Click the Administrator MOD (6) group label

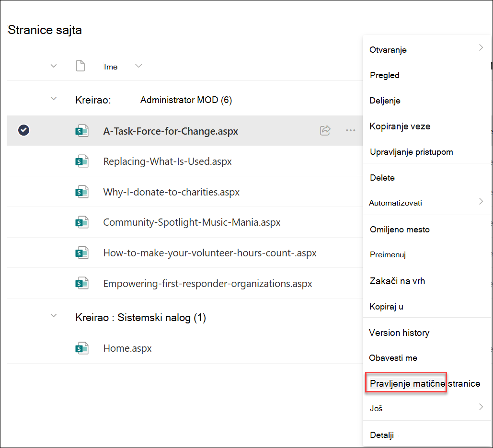point(186,100)
